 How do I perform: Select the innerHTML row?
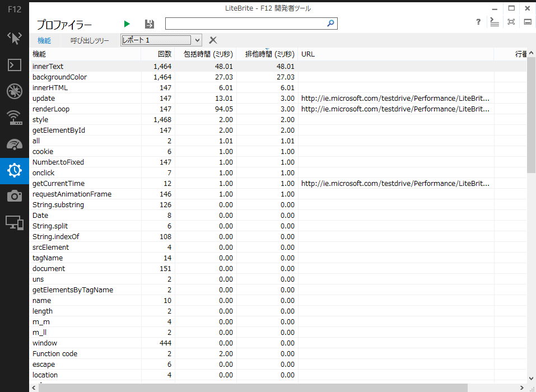[278, 87]
